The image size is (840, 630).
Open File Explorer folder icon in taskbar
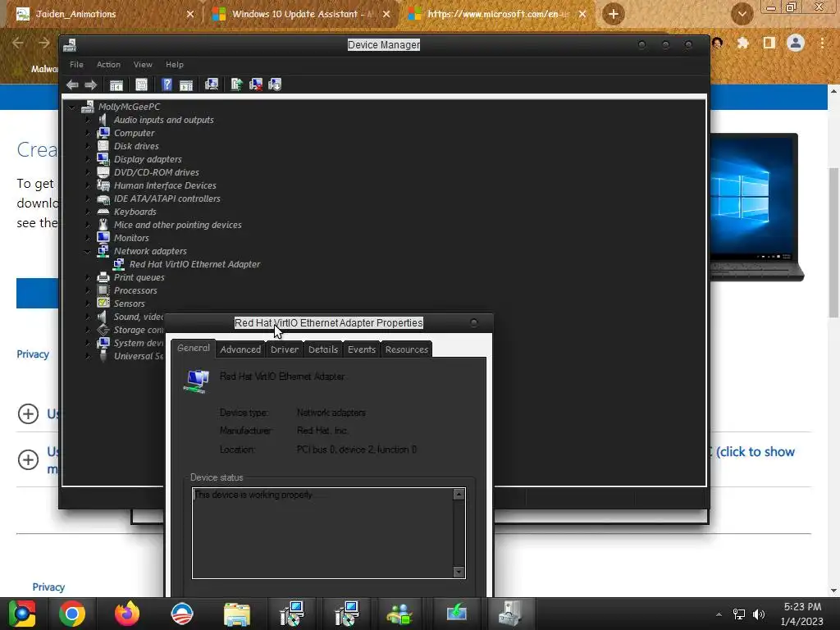[236, 614]
